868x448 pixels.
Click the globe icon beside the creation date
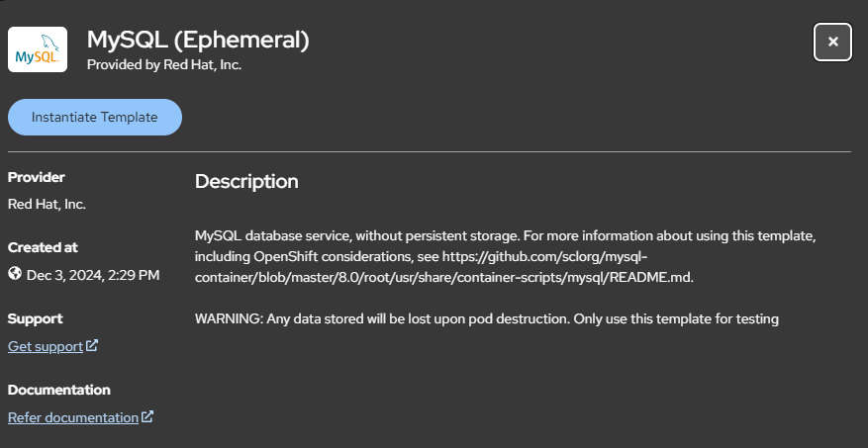15,274
